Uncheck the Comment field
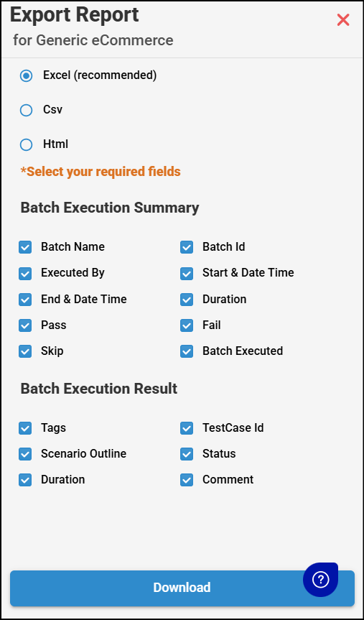 tap(187, 480)
